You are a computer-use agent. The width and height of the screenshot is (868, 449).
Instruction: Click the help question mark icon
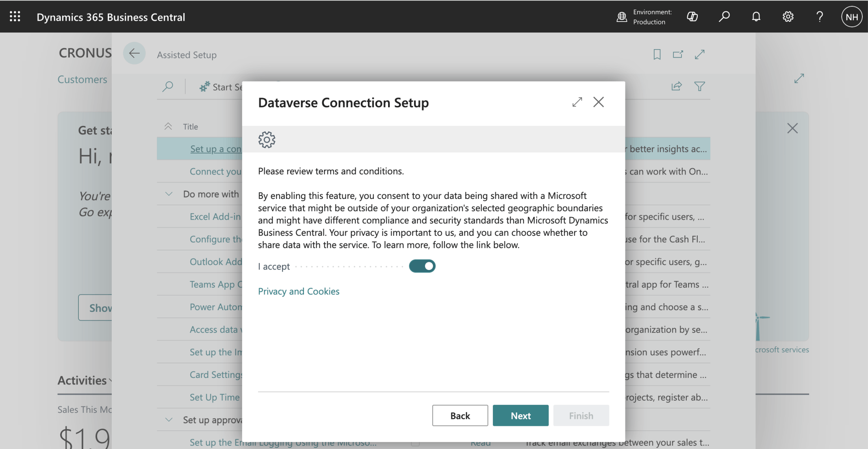tap(820, 17)
